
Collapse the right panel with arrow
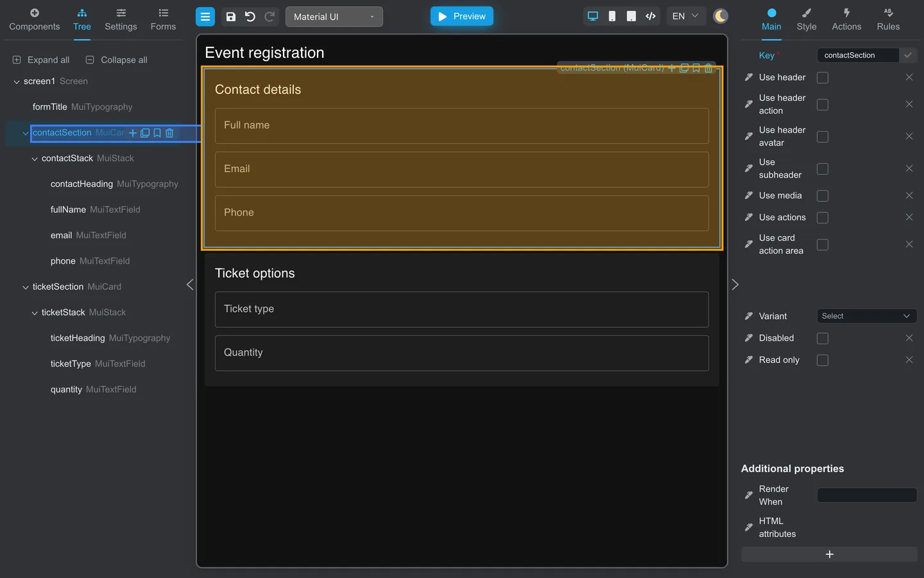pyautogui.click(x=735, y=285)
